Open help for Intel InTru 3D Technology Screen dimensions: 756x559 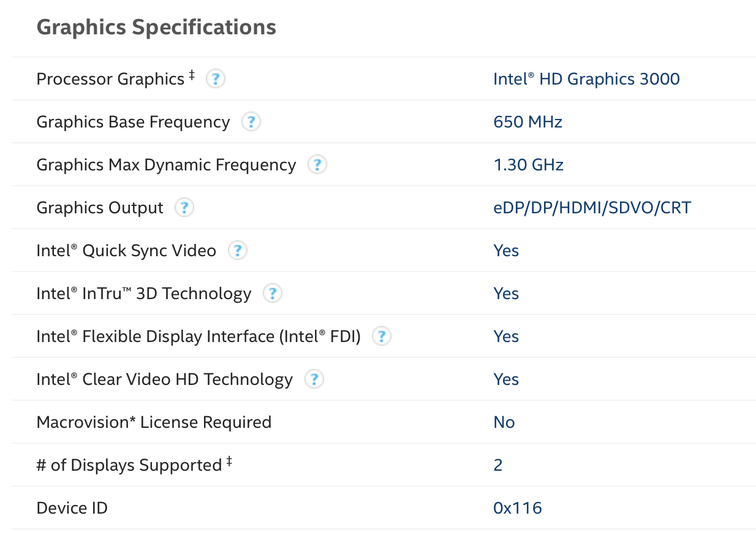(x=272, y=293)
